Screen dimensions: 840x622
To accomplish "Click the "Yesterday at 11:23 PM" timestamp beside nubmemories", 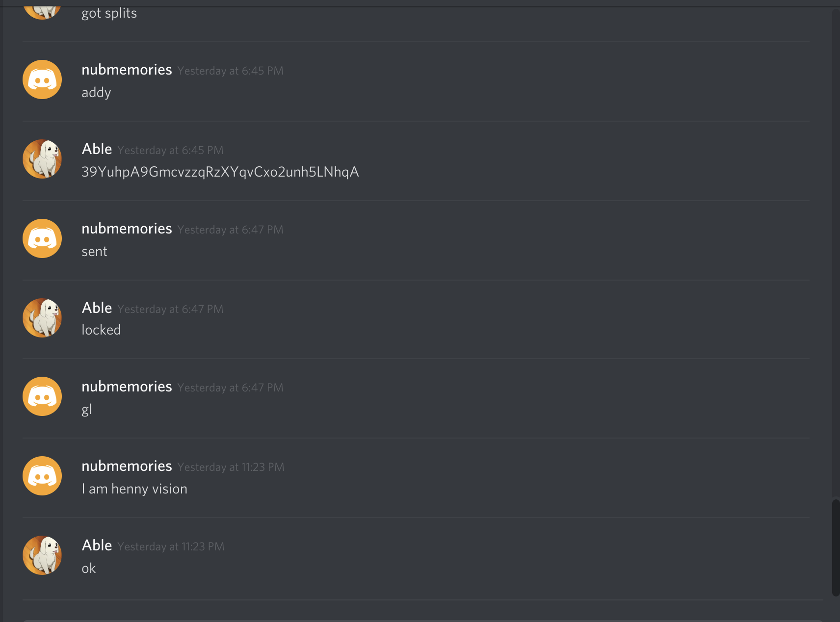I will 231,467.
